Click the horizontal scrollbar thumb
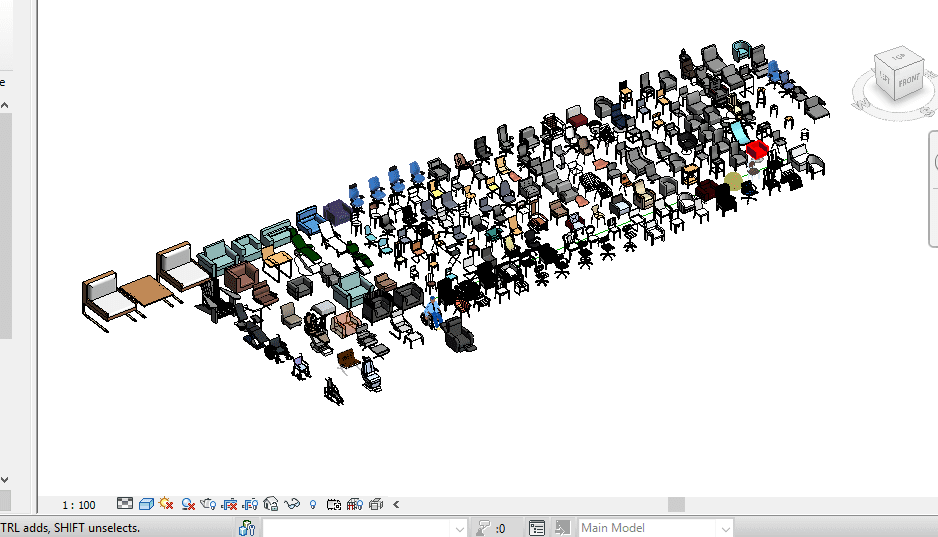938x537 pixels. pos(676,505)
